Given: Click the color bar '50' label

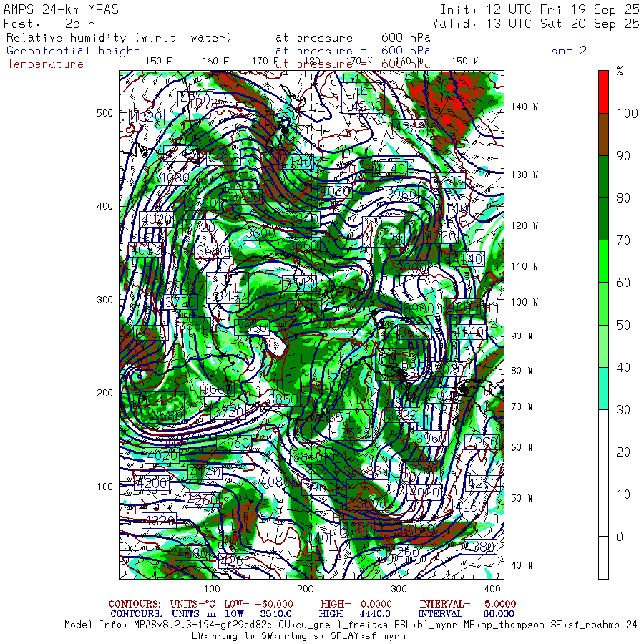Looking at the screenshot, I should [x=623, y=325].
